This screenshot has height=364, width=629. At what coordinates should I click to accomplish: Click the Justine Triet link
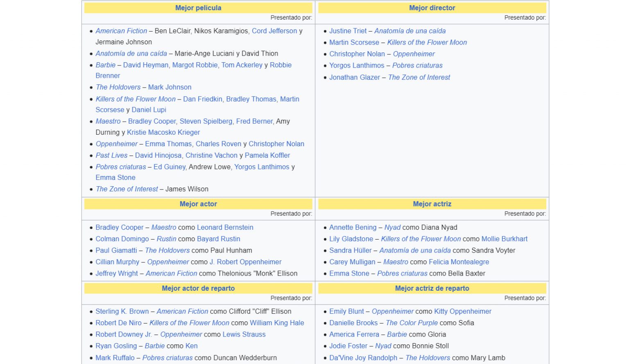348,31
